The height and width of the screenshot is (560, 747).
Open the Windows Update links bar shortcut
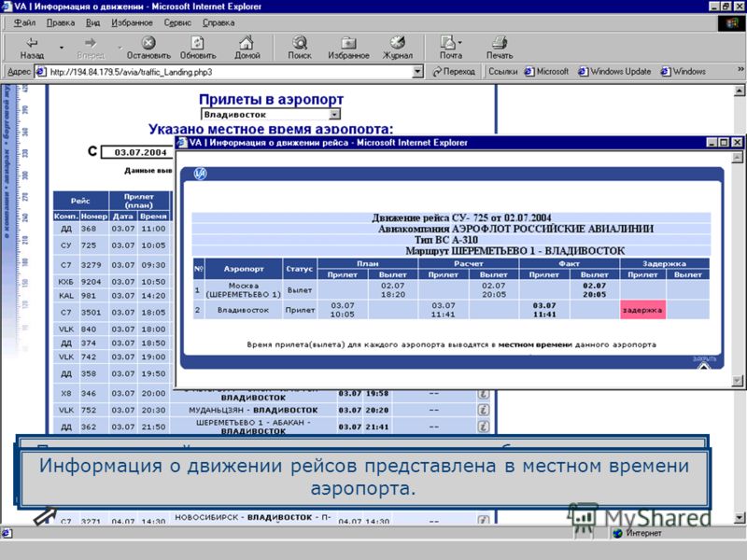[x=614, y=72]
